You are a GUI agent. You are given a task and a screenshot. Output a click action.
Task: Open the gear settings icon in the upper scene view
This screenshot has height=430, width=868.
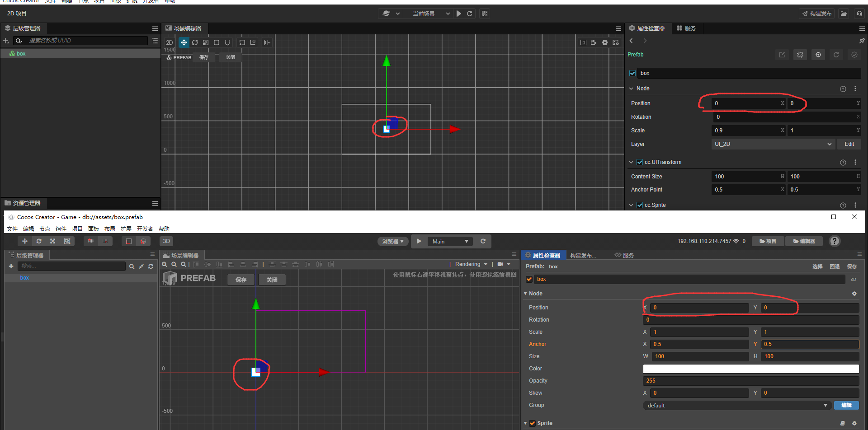pos(605,42)
